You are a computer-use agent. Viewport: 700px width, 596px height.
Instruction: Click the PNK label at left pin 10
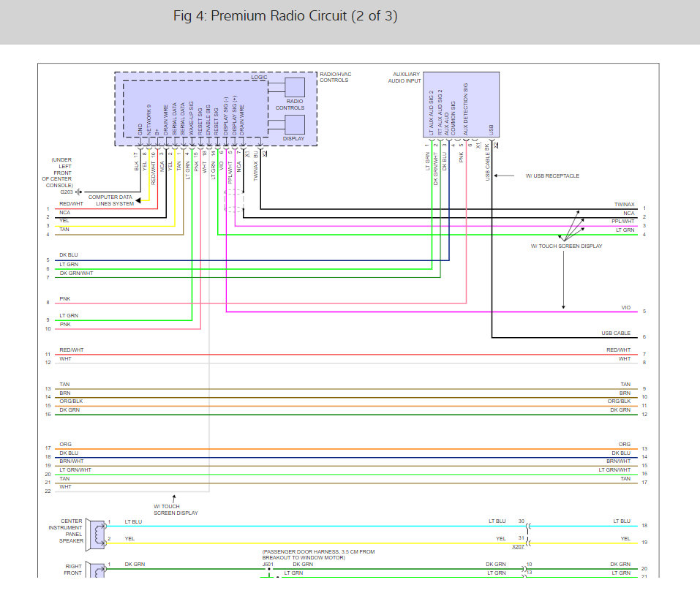(64, 325)
